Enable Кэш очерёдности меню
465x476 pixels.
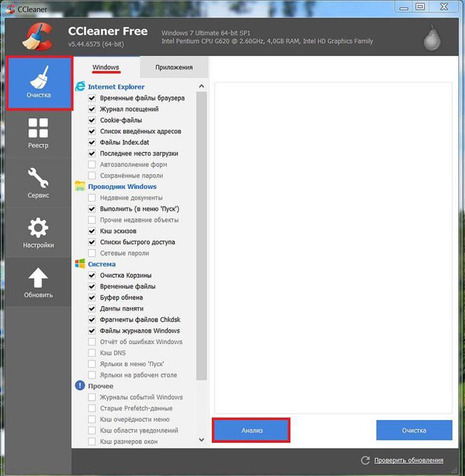pyautogui.click(x=92, y=419)
